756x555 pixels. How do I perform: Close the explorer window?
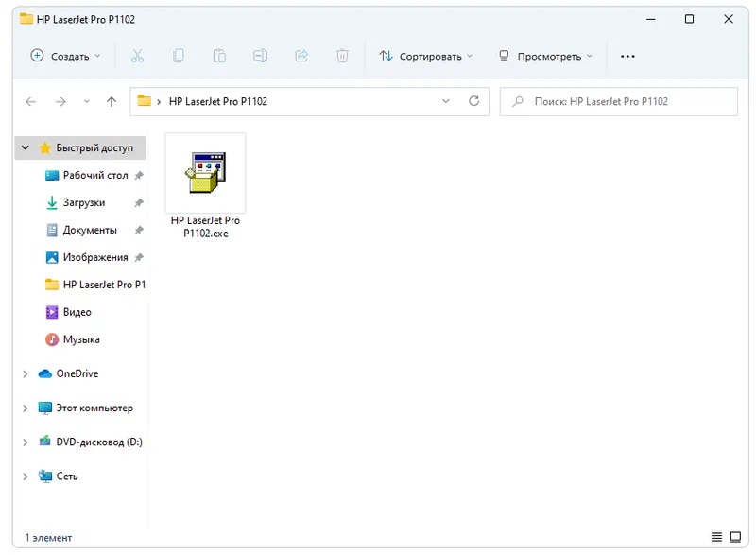(729, 19)
